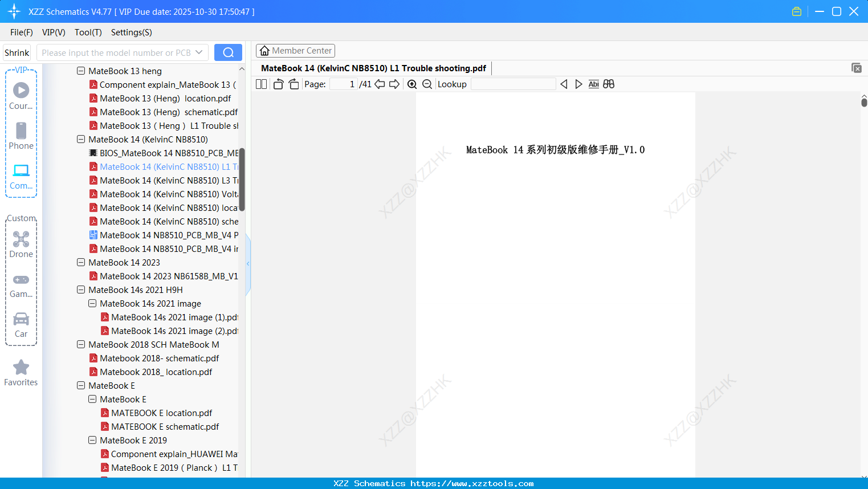This screenshot has height=489, width=868.
Task: Click the Page number input box
Action: tap(344, 84)
